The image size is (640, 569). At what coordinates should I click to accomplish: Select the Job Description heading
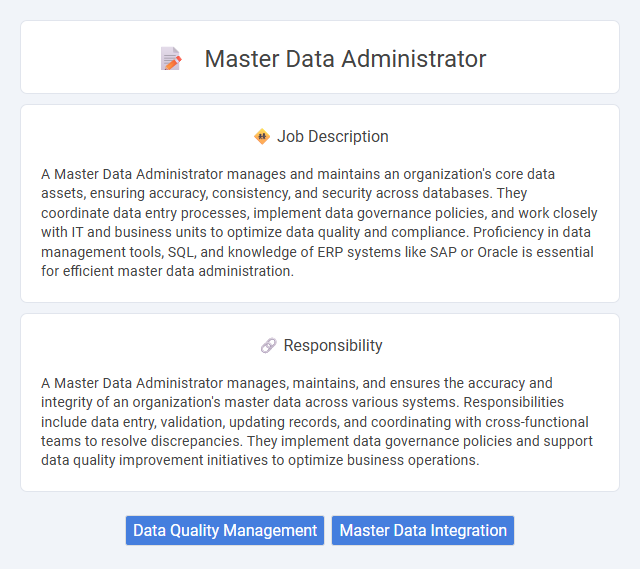coord(333,136)
